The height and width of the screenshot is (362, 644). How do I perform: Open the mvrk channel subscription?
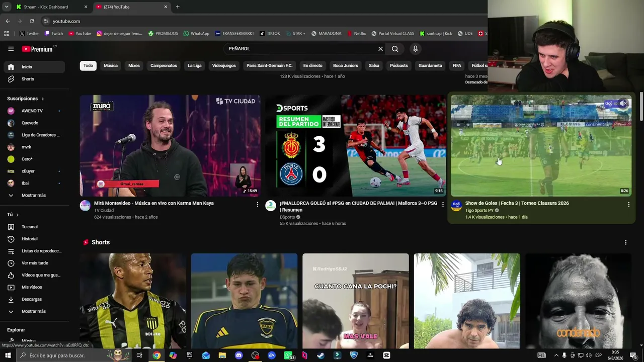pos(34,147)
